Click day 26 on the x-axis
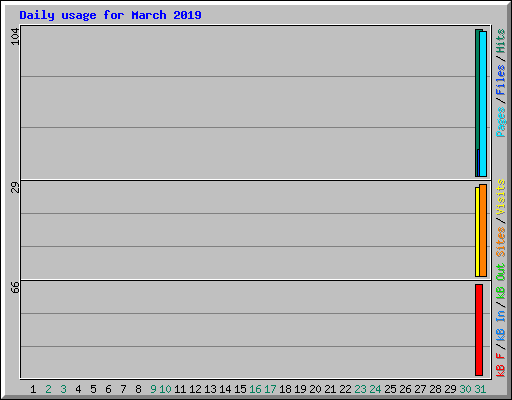 [405, 389]
